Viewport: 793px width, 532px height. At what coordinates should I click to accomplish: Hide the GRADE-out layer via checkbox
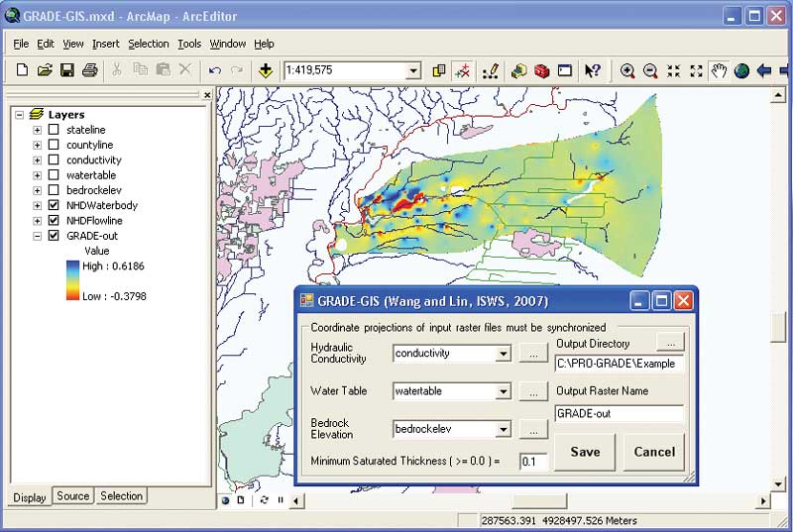(54, 236)
